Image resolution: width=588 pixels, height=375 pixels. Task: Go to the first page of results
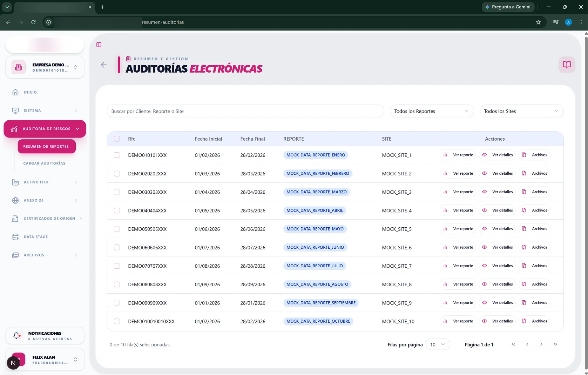(513, 344)
